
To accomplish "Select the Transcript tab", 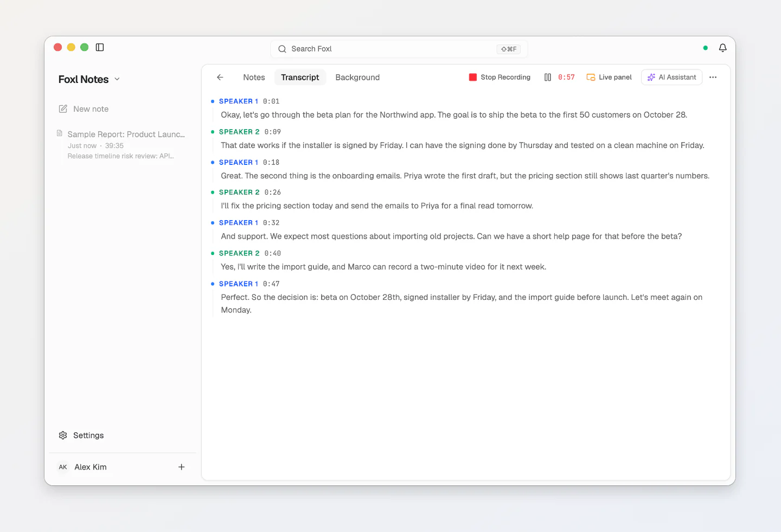I will coord(300,77).
